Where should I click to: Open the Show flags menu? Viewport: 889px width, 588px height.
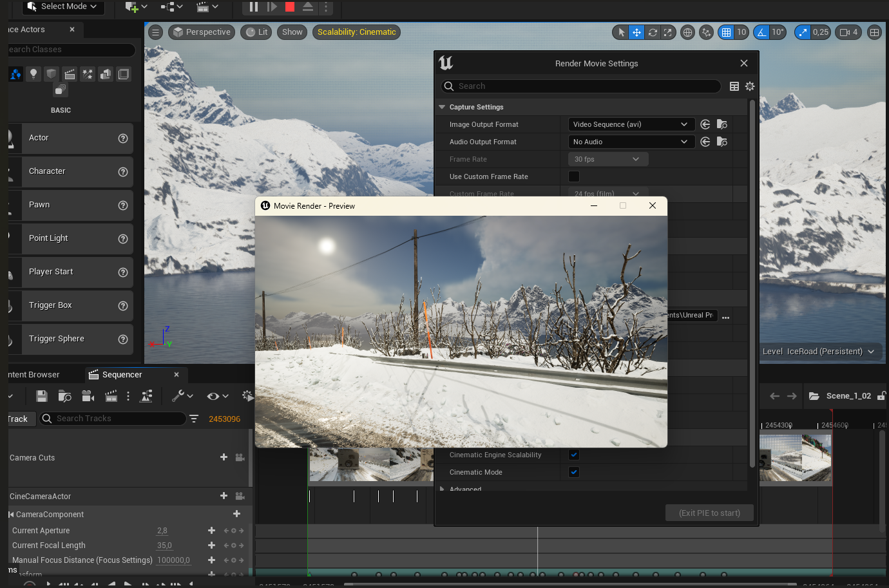tap(292, 32)
